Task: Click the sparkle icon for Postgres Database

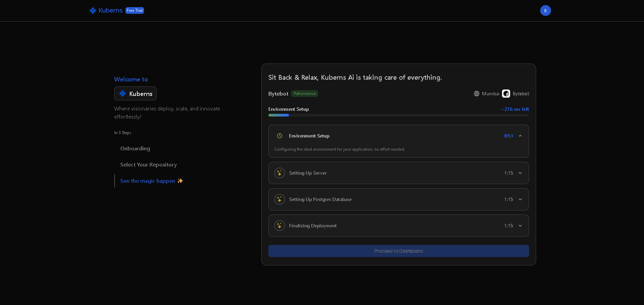Action: [279, 199]
